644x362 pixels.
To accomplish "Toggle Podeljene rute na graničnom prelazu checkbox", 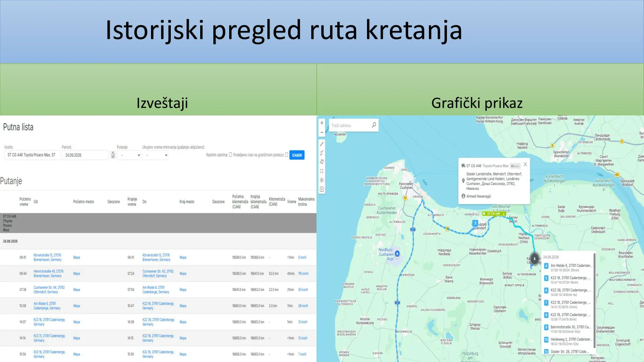I will pyautogui.click(x=287, y=154).
